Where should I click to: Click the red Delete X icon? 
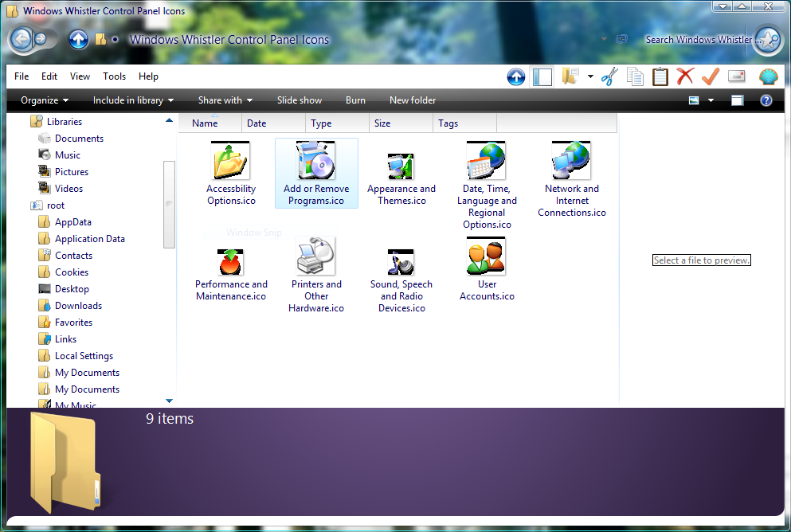point(686,76)
